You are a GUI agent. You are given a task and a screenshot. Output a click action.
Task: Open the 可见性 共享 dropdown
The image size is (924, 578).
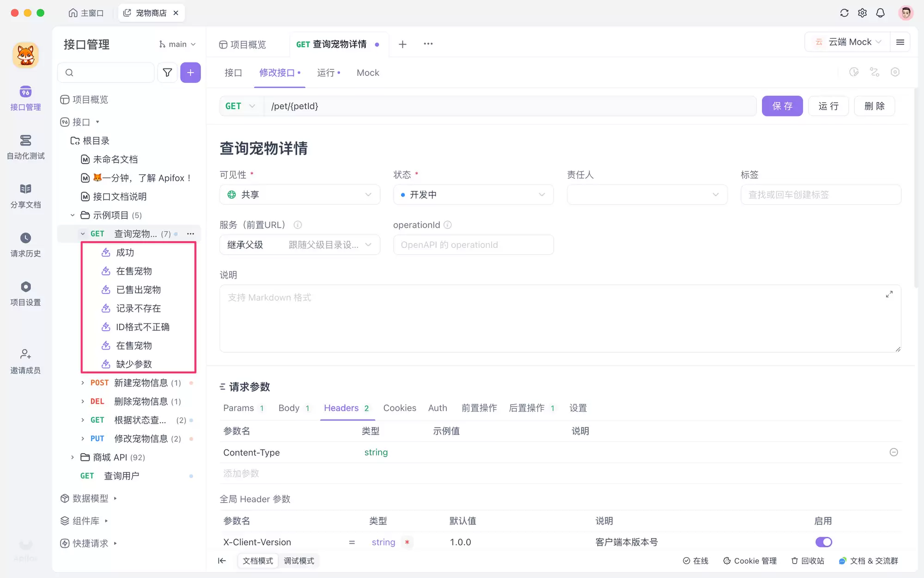click(300, 195)
